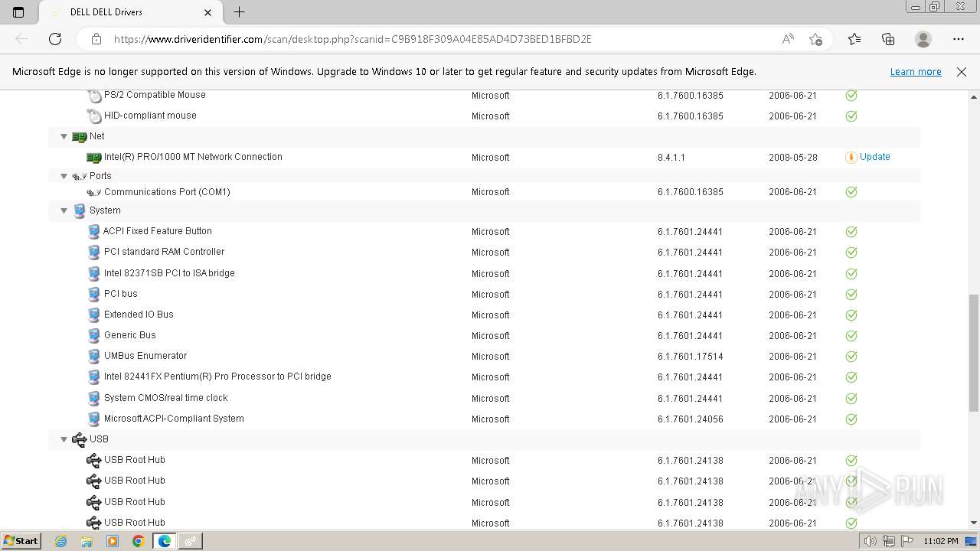The width and height of the screenshot is (980, 551).
Task: Click green checkmark for PS/2 Compatible Mouse
Action: tap(851, 96)
